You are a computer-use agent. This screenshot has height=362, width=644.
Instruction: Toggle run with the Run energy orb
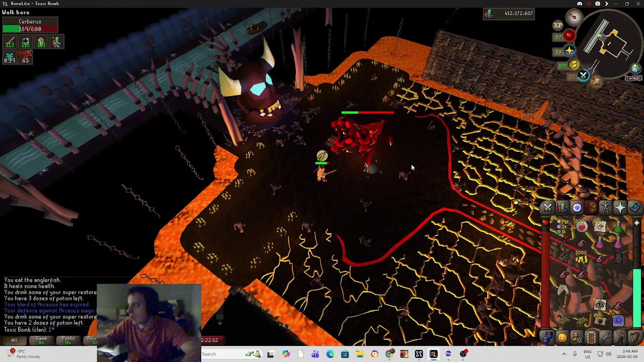point(574,65)
